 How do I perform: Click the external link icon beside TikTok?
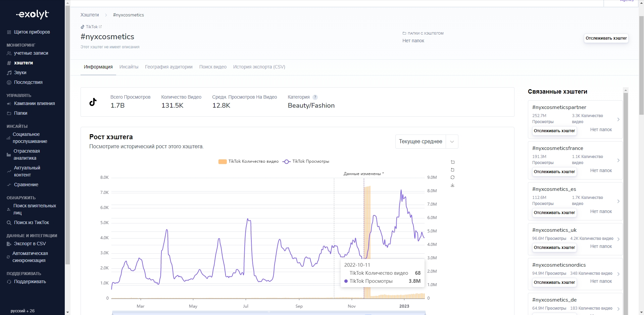100,27
